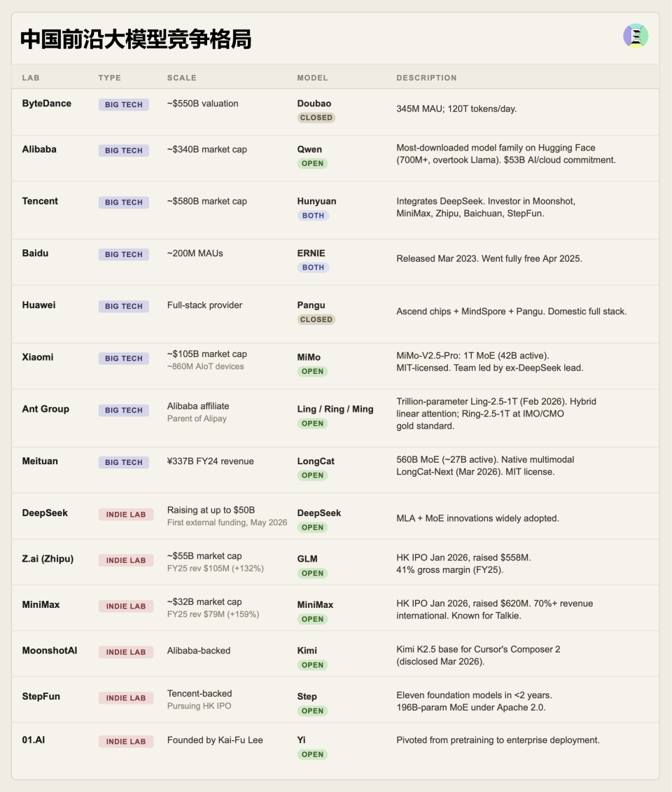The image size is (672, 792).
Task: Click the MoonshotAI lab name
Action: click(x=50, y=651)
